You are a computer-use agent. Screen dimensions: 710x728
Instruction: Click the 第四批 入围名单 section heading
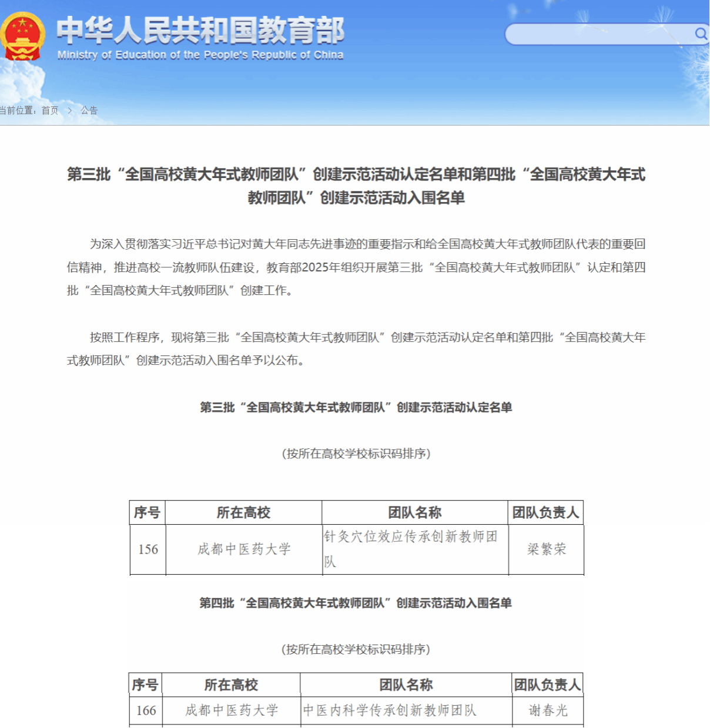[x=355, y=603]
